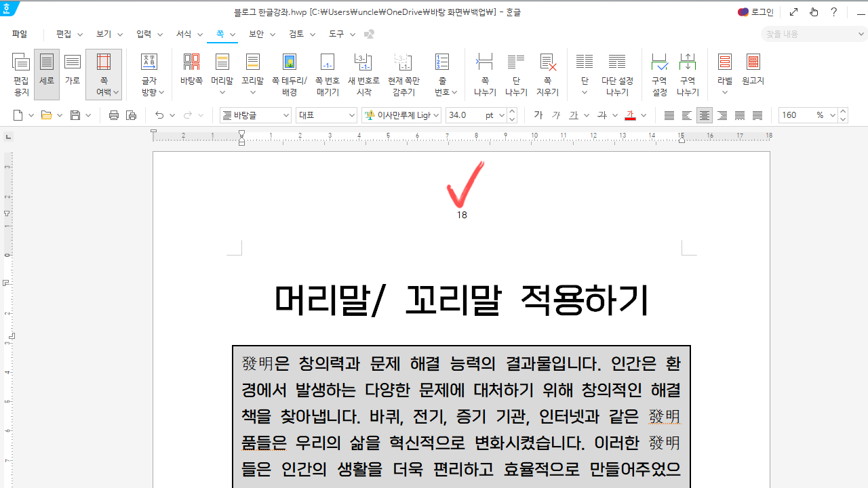Open the 편집 menu
Image resolution: width=868 pixels, height=488 pixels.
64,34
